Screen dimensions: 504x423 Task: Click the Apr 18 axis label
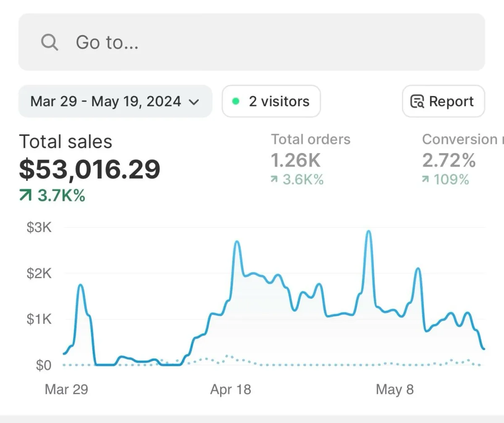point(231,389)
